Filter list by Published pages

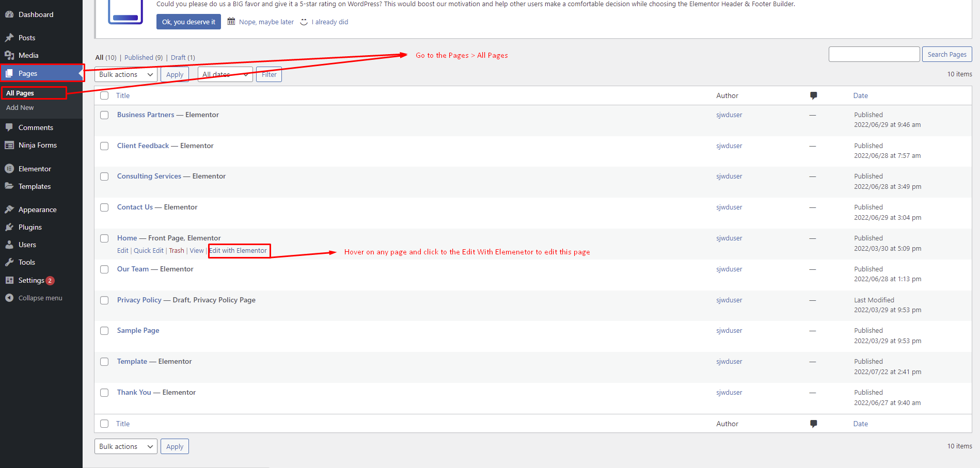[x=144, y=57]
